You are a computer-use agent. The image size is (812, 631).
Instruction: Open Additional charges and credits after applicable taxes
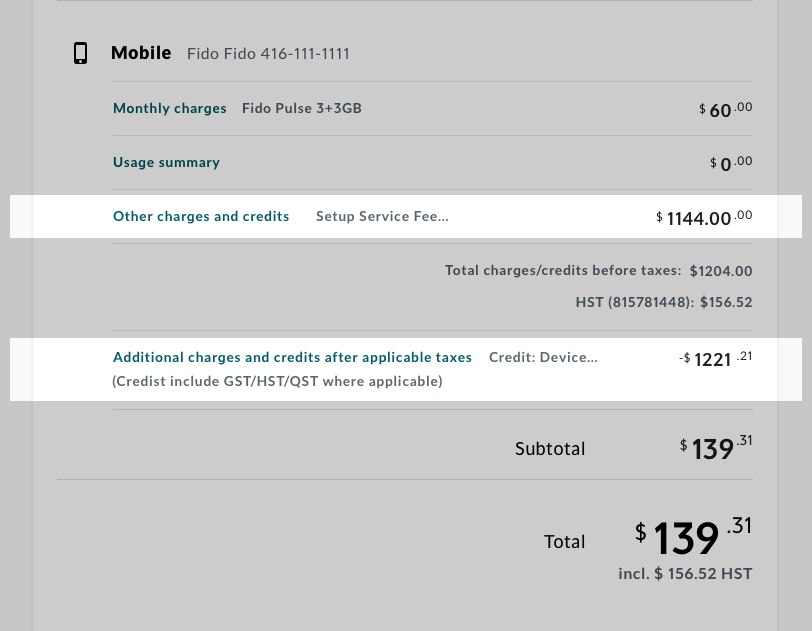[x=292, y=357]
